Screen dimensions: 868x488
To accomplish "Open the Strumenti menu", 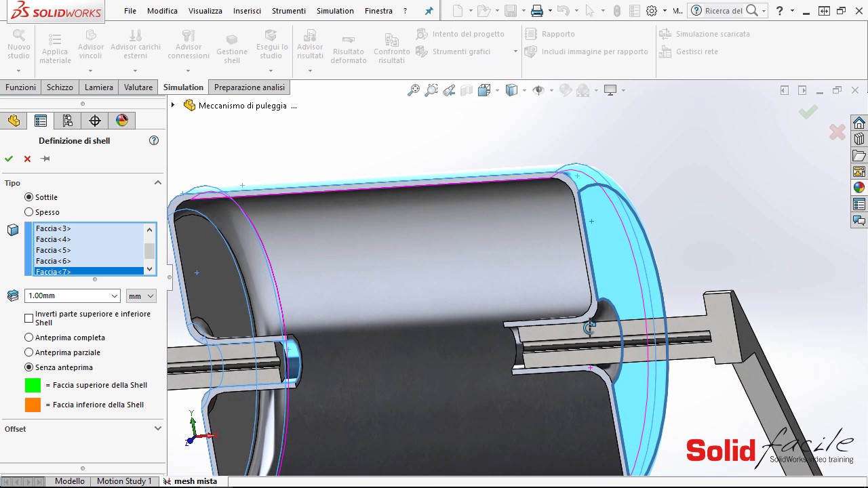I will pyautogui.click(x=289, y=11).
